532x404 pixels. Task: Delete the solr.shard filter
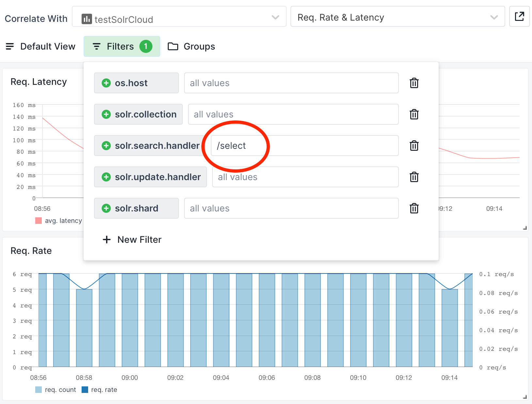tap(414, 208)
